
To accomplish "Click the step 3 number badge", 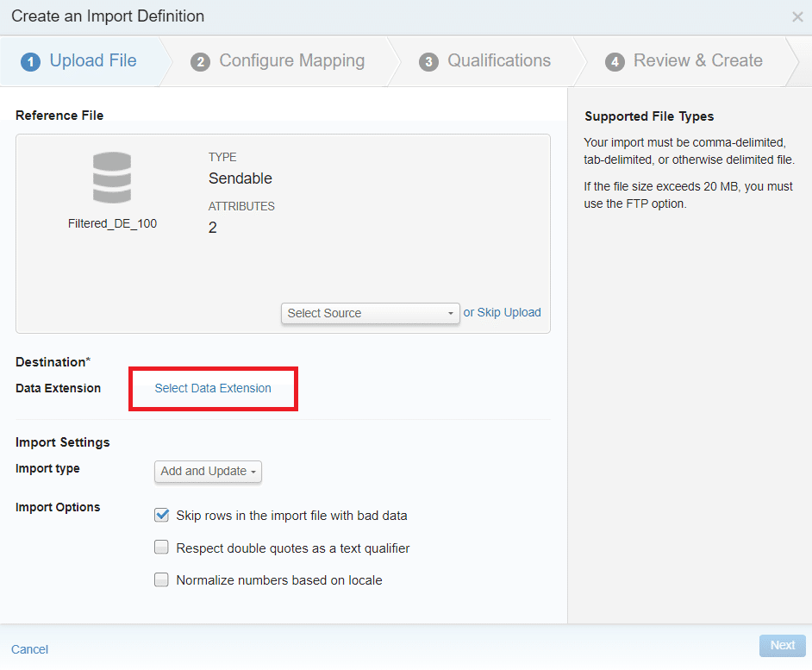I will (x=428, y=62).
